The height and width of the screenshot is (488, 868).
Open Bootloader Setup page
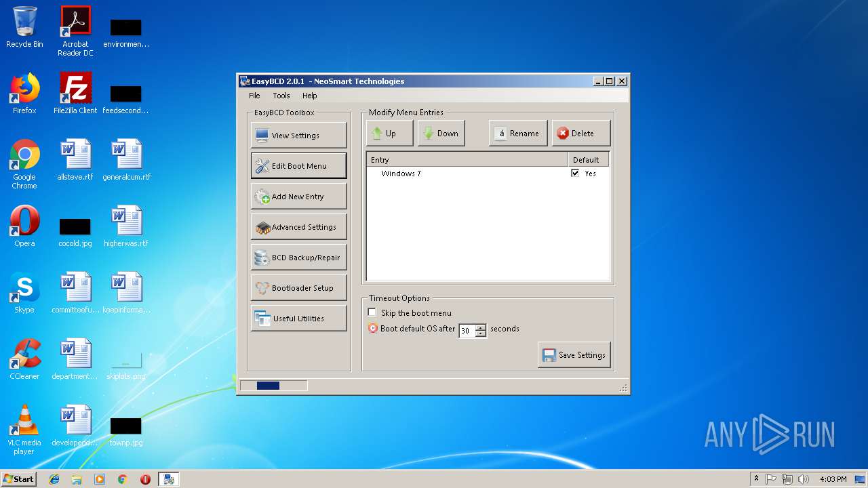(298, 287)
